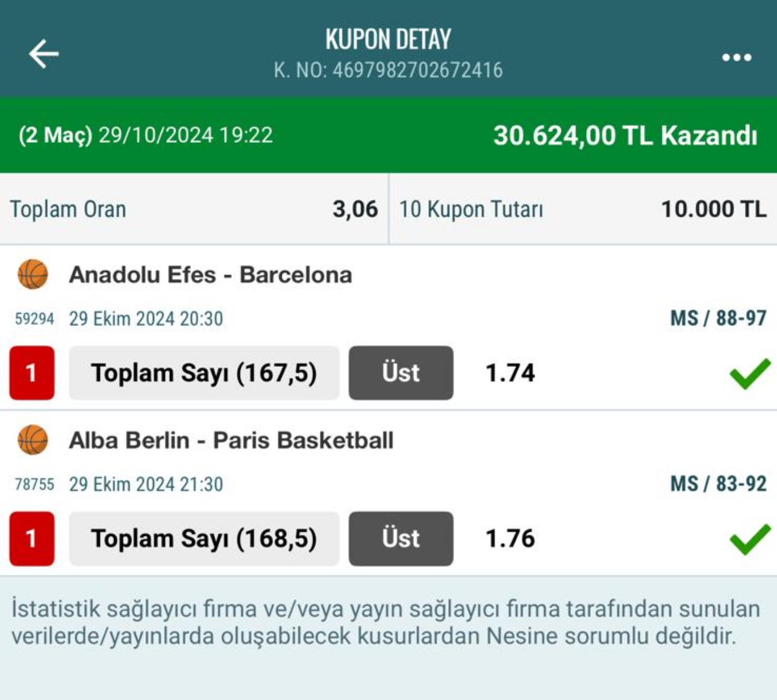Tap green checkmark for Anadolu Efes bet
Screen dimensions: 777x700
749,373
